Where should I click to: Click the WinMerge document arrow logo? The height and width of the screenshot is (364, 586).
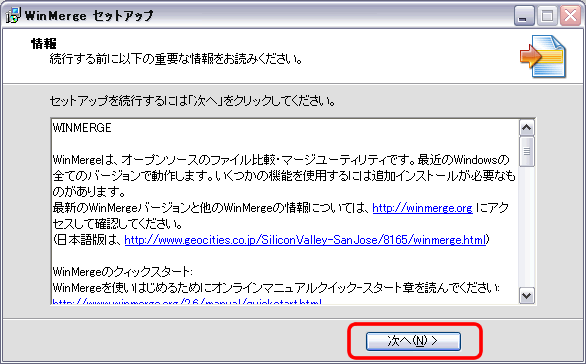[x=543, y=56]
